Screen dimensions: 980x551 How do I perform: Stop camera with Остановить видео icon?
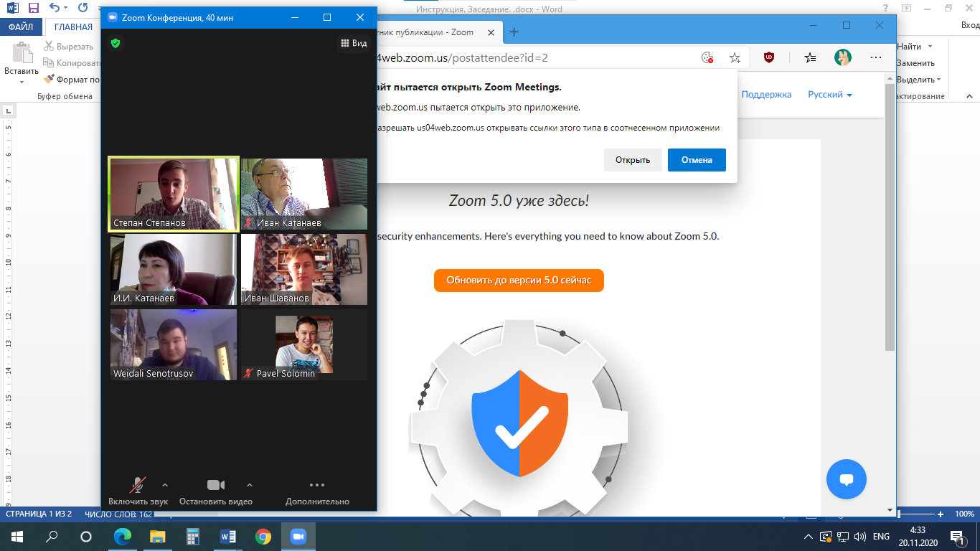click(x=216, y=485)
